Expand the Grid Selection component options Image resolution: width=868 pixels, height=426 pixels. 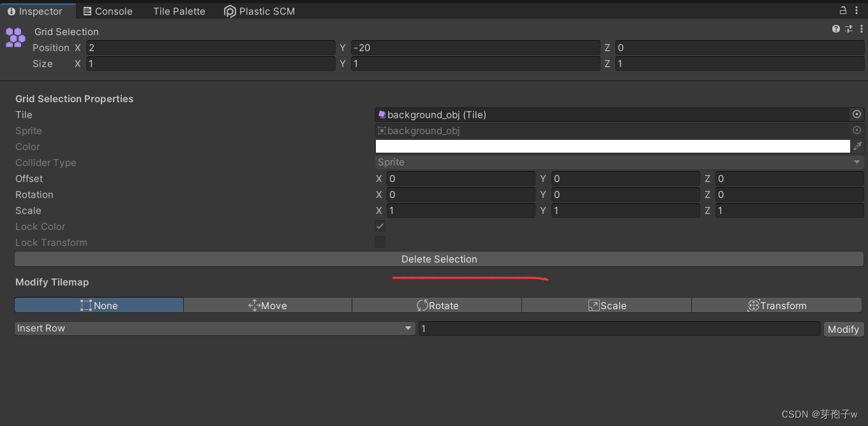point(862,29)
